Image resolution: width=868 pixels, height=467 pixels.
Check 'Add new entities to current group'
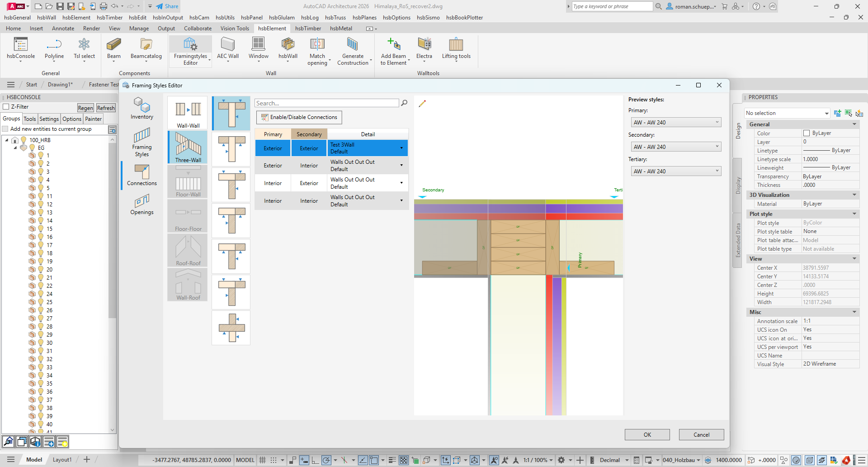click(5, 129)
